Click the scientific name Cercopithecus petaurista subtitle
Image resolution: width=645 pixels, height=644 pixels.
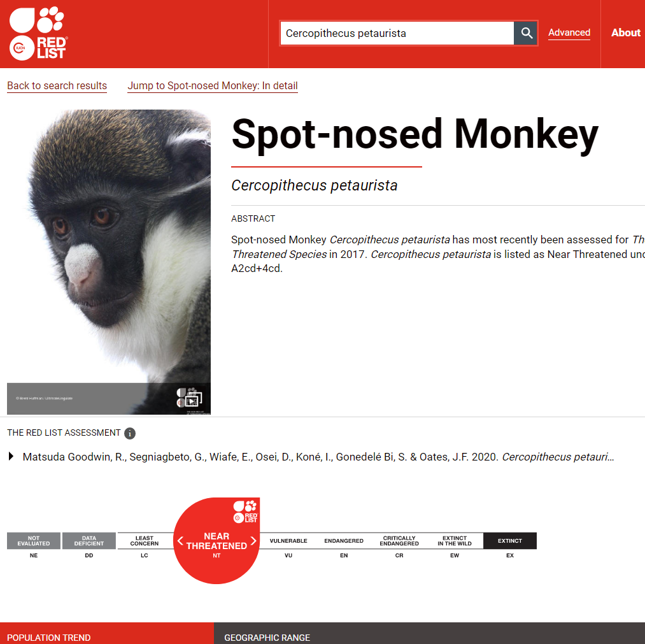coord(315,185)
